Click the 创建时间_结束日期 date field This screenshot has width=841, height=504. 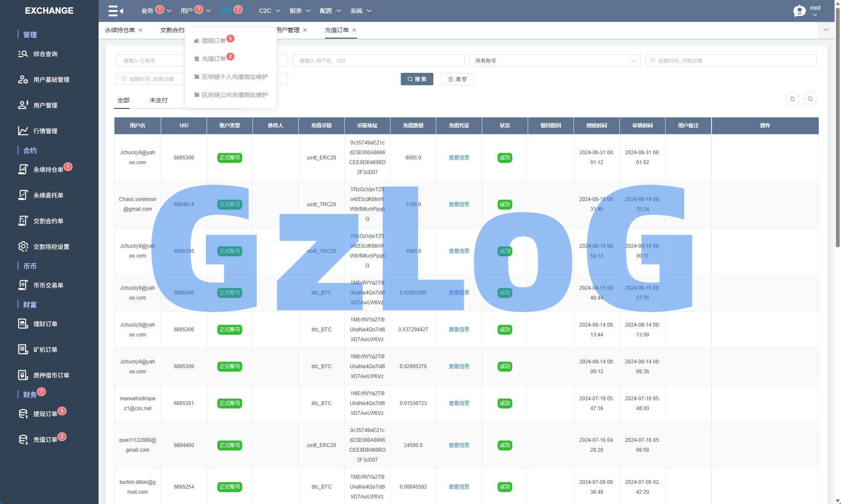[151, 79]
